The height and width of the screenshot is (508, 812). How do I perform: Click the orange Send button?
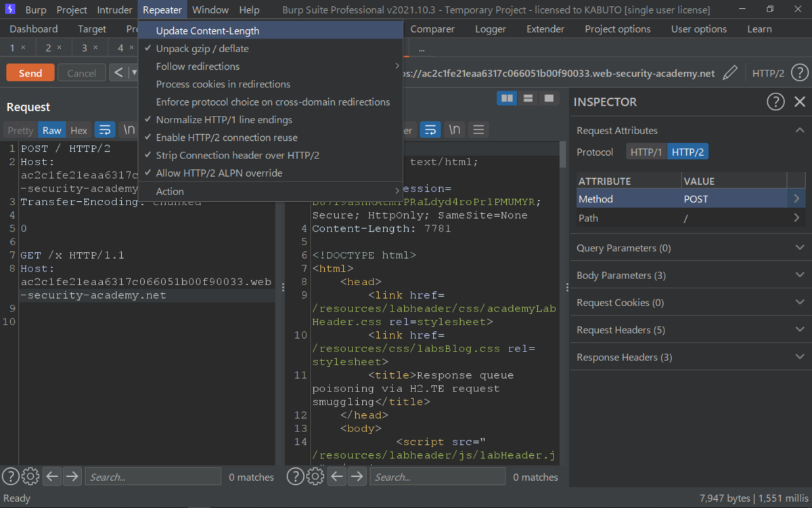tap(30, 73)
